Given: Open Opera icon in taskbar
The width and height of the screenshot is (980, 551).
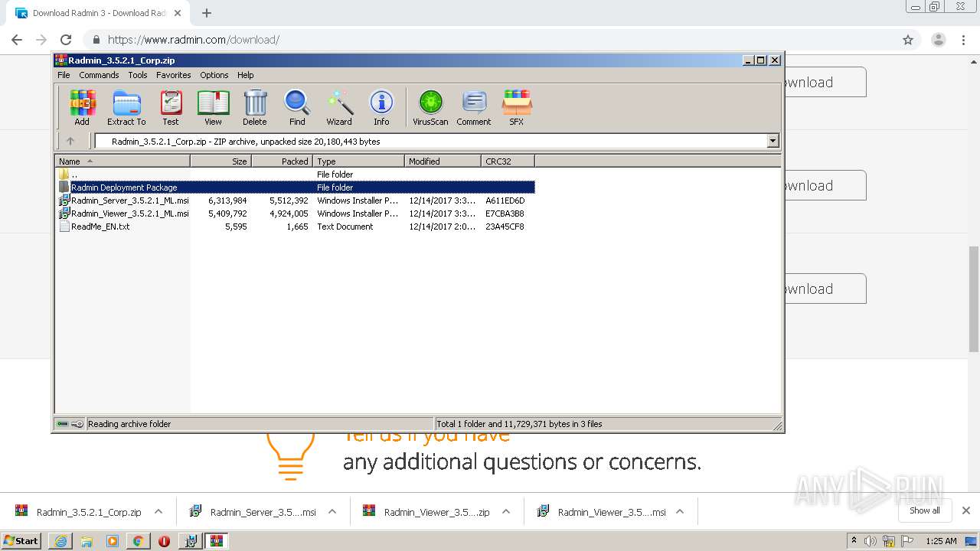Looking at the screenshot, I should pos(164,541).
